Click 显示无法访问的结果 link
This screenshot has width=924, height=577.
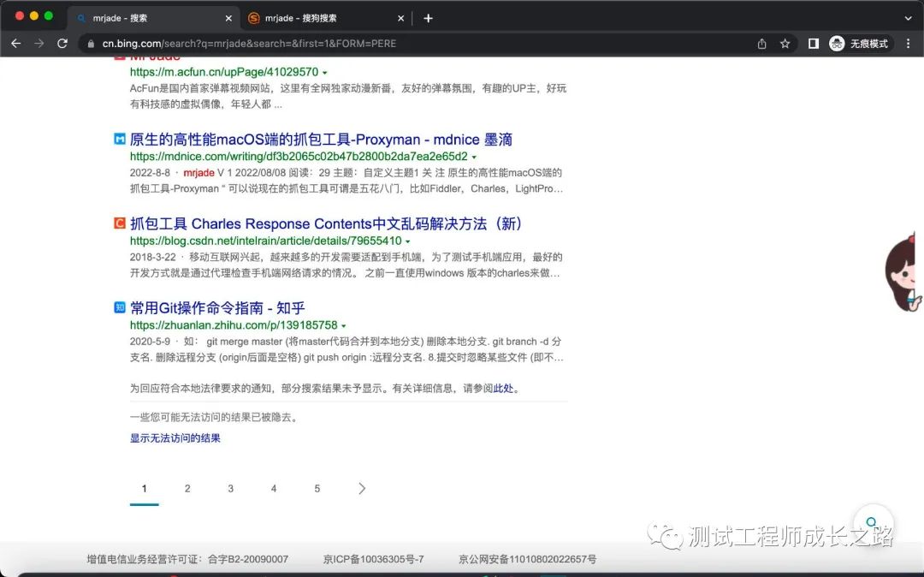175,438
